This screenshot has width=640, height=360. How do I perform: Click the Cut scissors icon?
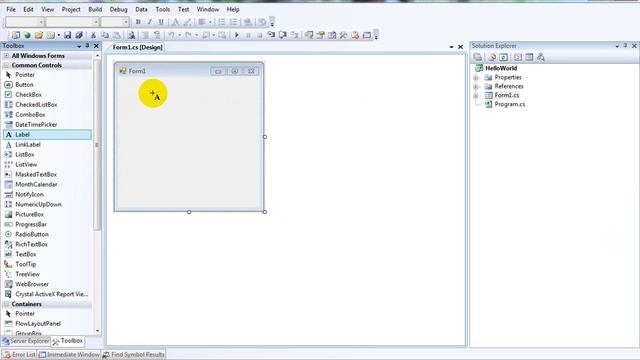click(93, 35)
